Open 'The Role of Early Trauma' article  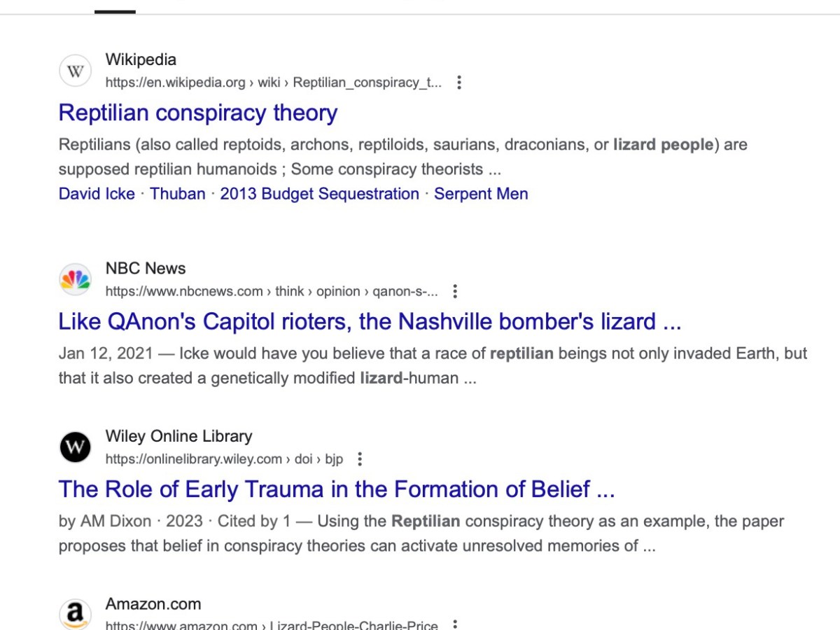pos(336,489)
